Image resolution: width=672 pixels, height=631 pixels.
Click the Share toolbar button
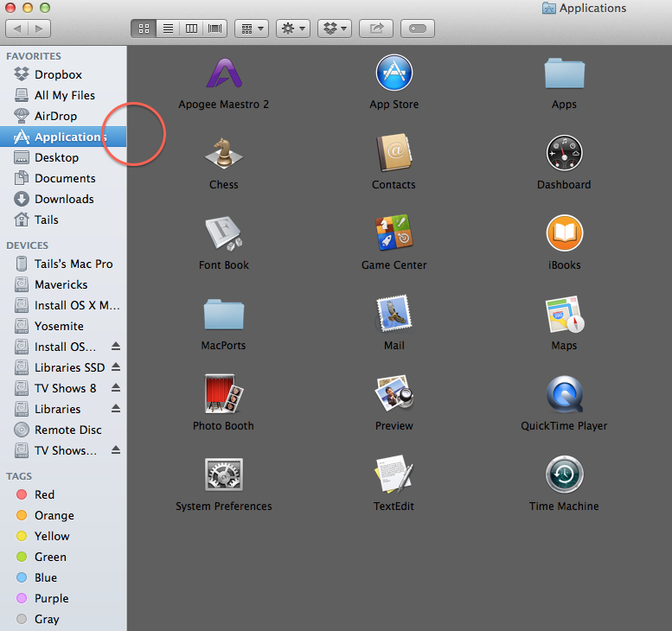tap(376, 29)
